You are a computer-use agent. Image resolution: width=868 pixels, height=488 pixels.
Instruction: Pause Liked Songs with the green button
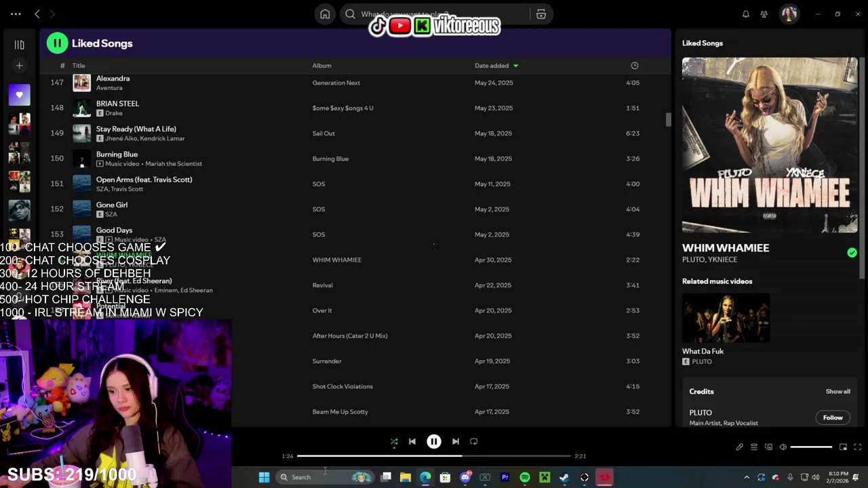(x=57, y=43)
